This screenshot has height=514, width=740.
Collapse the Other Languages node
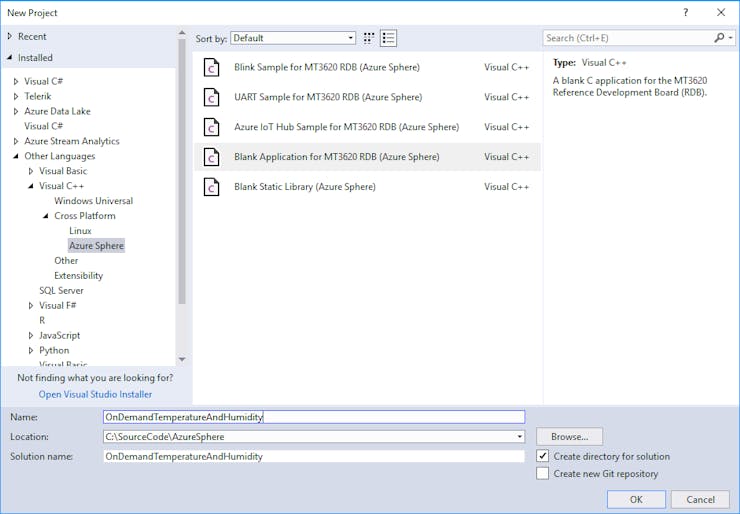pyautogui.click(x=16, y=156)
